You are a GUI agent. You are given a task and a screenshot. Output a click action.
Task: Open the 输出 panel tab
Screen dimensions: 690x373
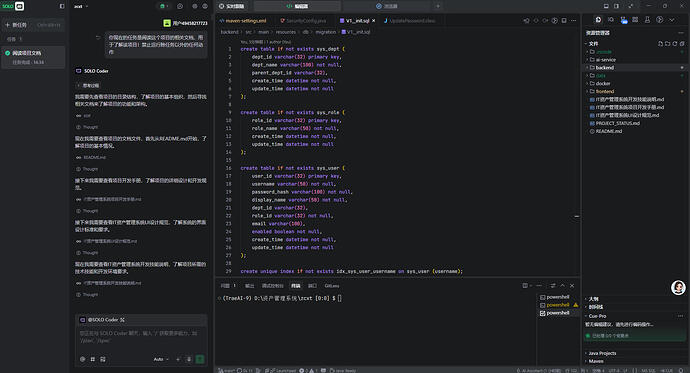pyautogui.click(x=250, y=286)
